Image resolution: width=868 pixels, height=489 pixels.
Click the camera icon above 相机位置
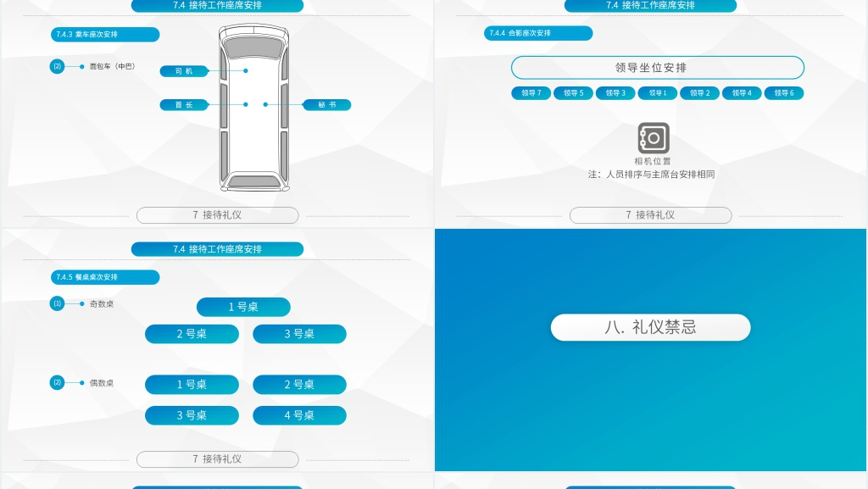(x=654, y=138)
